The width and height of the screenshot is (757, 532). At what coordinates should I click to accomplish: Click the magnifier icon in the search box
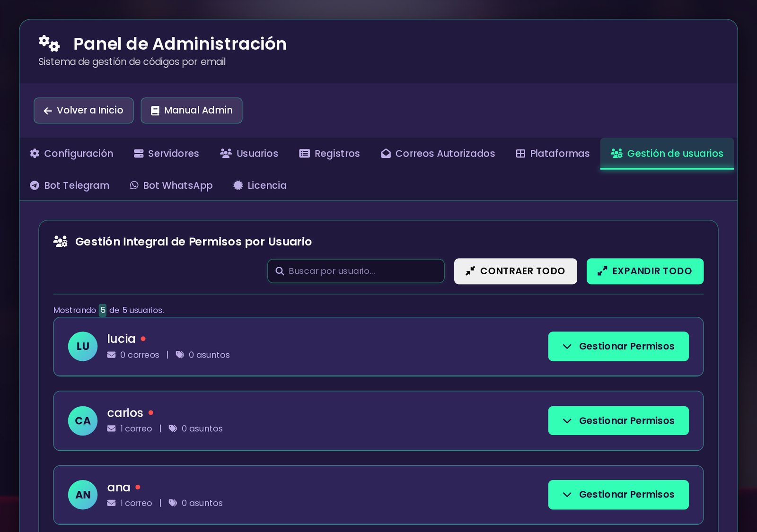280,271
